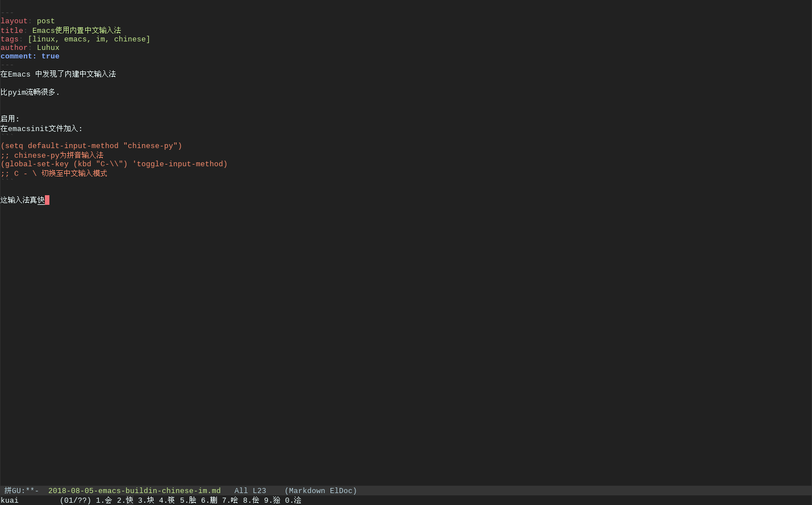Select candidate '4.筷' in the echo area
812x505 pixels.
167,500
